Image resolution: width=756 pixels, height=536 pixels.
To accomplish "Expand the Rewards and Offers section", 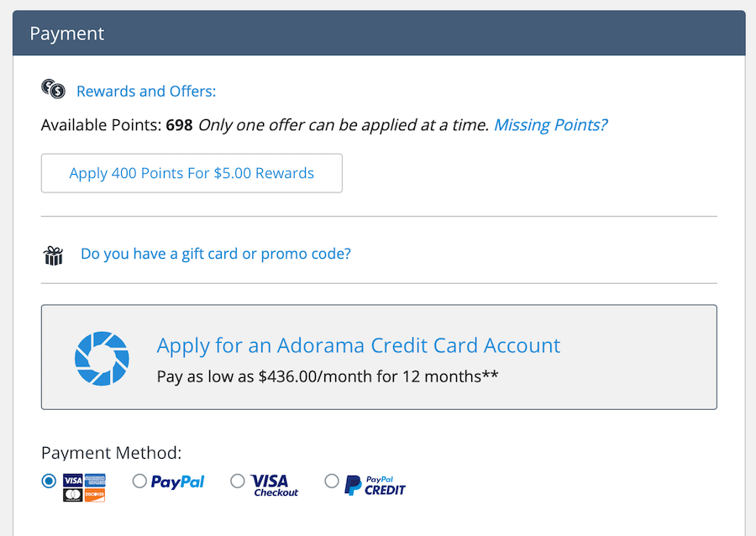I will pyautogui.click(x=146, y=91).
